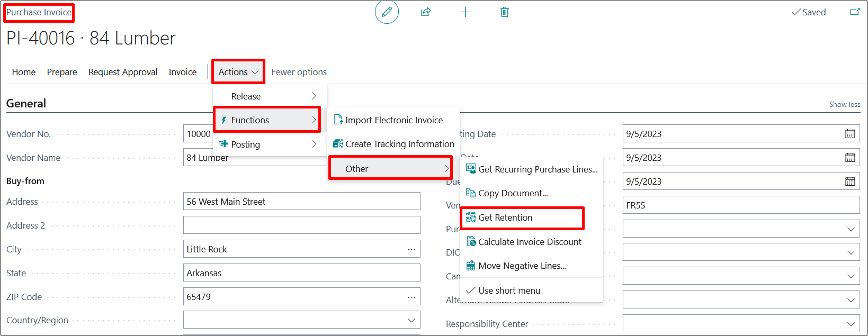Click the plus icon to create new
868x336 pixels.
pos(465,12)
